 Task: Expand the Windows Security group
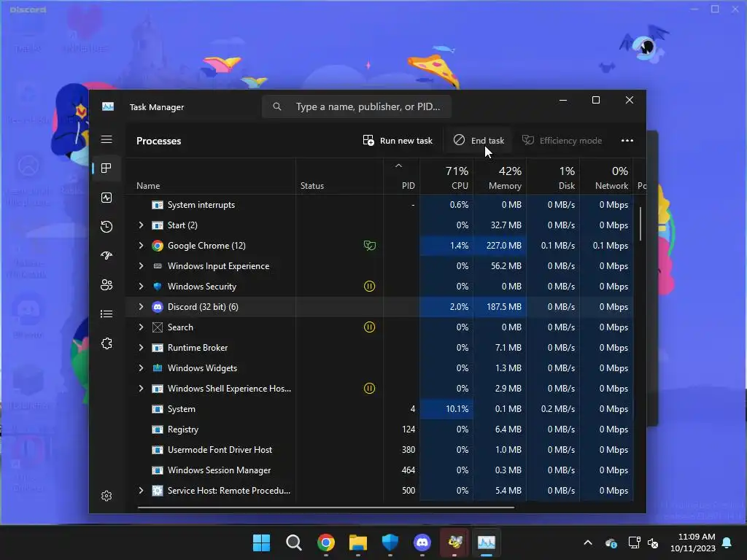(x=141, y=287)
